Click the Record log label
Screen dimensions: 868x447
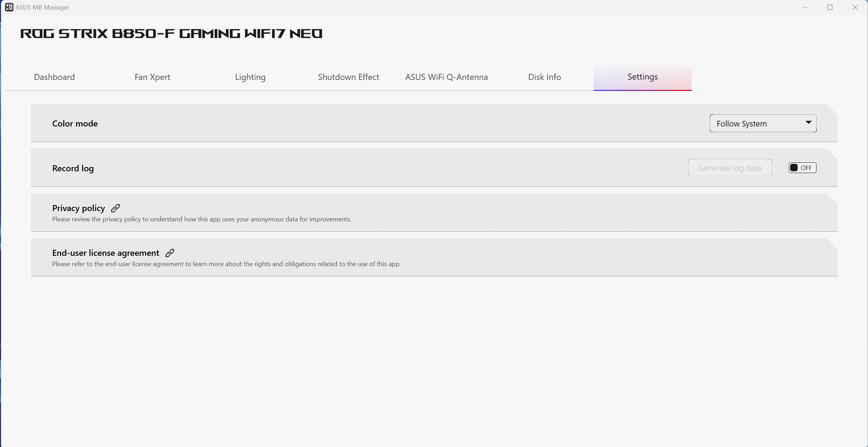click(73, 168)
